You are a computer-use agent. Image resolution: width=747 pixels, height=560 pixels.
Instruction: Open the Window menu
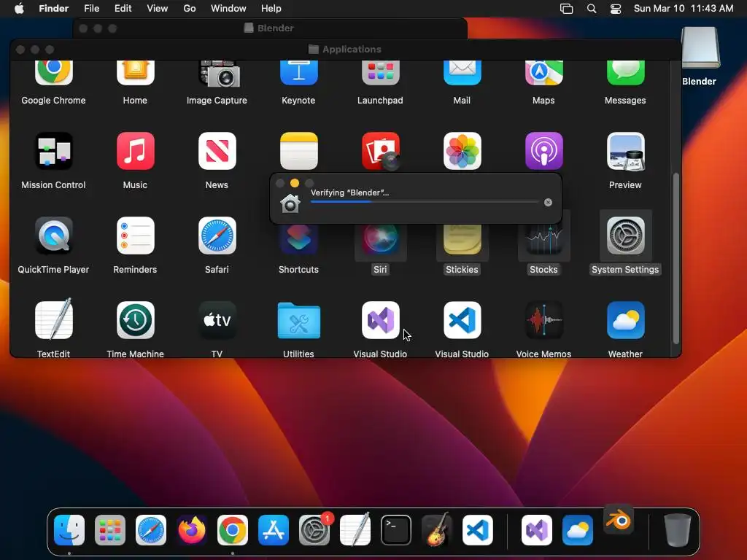pos(228,8)
